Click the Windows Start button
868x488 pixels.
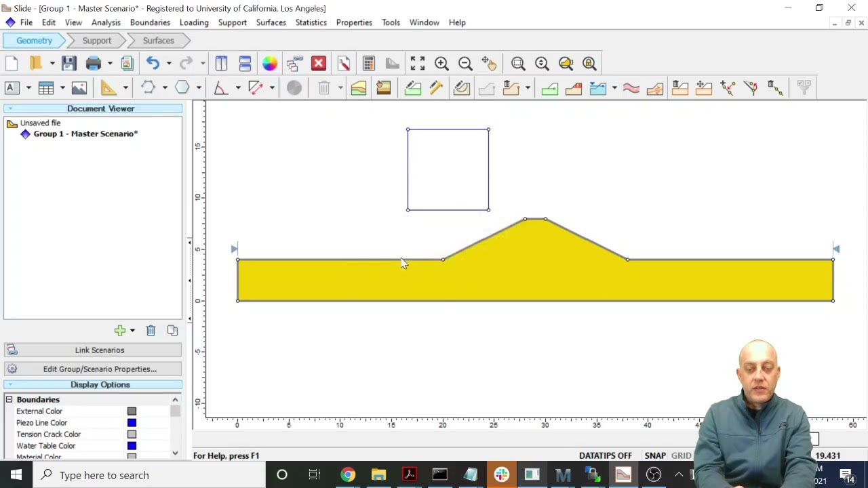(16, 475)
